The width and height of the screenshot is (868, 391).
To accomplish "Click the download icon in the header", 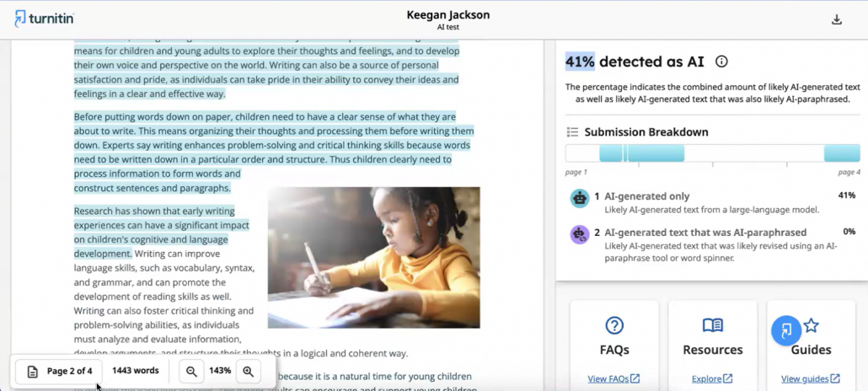I will [x=837, y=19].
